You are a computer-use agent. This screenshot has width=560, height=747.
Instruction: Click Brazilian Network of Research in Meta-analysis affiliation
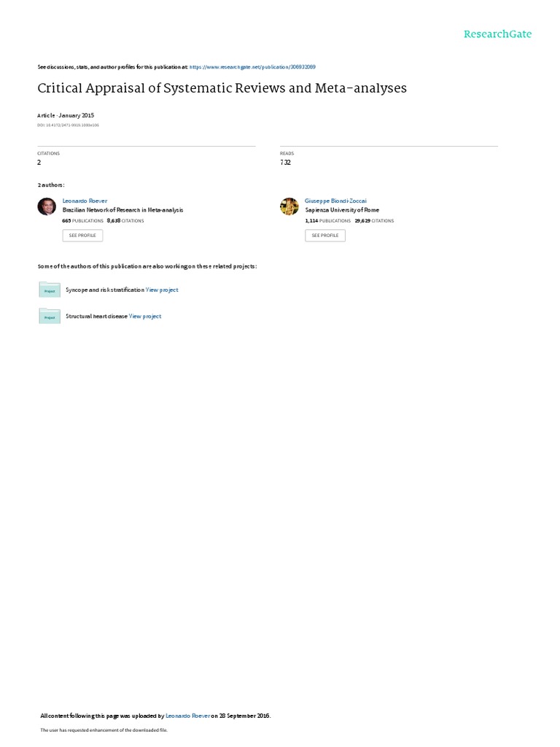(x=122, y=210)
